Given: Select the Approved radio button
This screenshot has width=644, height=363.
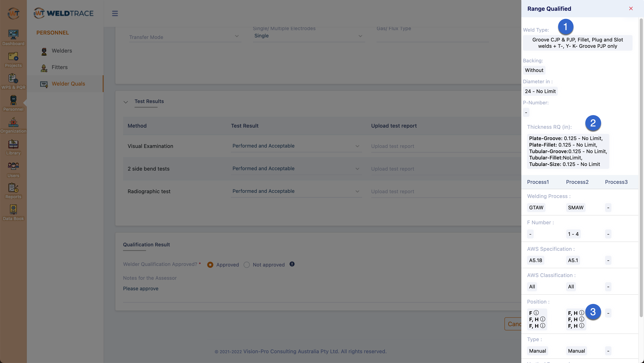Looking at the screenshot, I should [x=210, y=265].
